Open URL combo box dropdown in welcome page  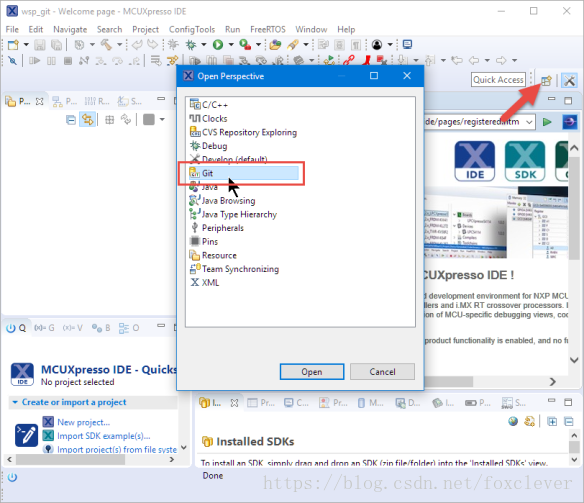click(529, 122)
